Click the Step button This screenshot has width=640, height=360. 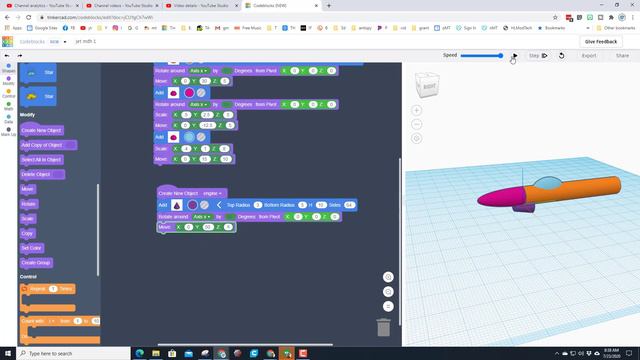click(x=538, y=56)
